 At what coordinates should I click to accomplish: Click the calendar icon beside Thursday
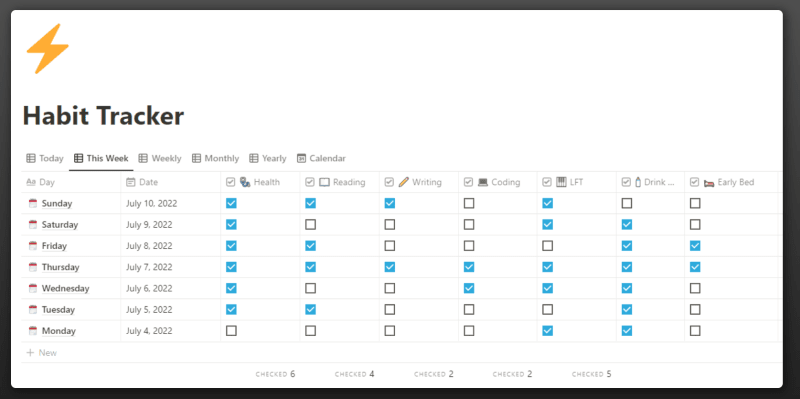(x=33, y=267)
